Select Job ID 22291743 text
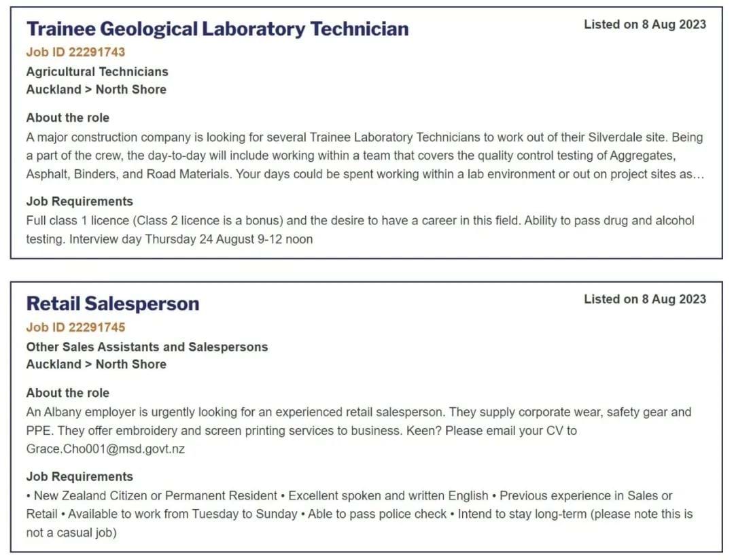Screen dimensions: 734x560 pyautogui.click(x=76, y=52)
